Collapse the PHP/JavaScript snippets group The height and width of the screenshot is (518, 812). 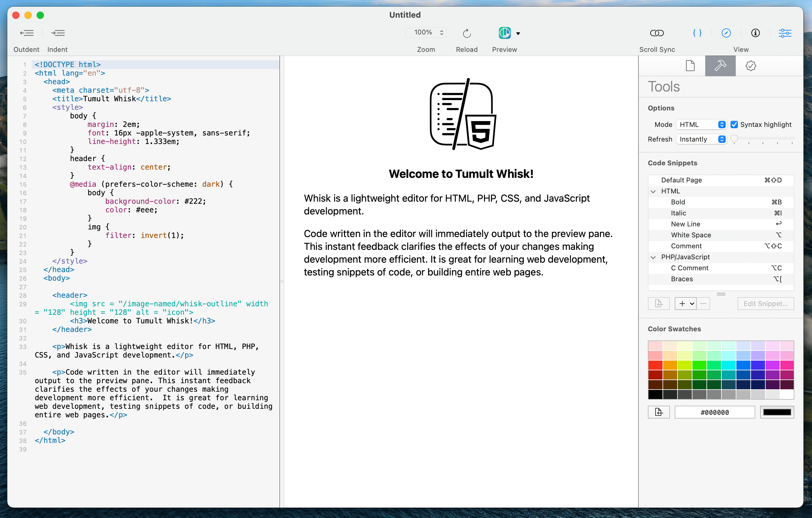(x=653, y=257)
